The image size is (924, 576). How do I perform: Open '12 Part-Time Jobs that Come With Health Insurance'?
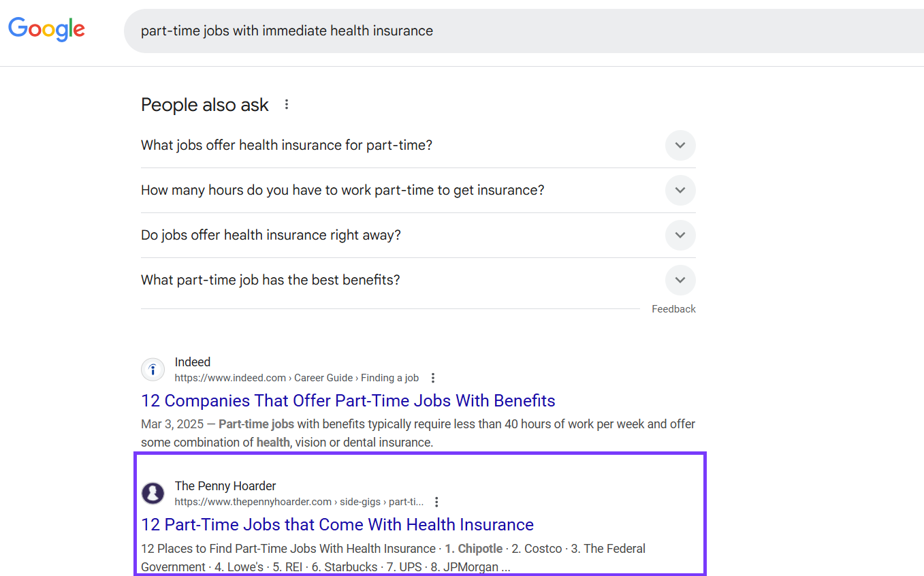coord(337,524)
